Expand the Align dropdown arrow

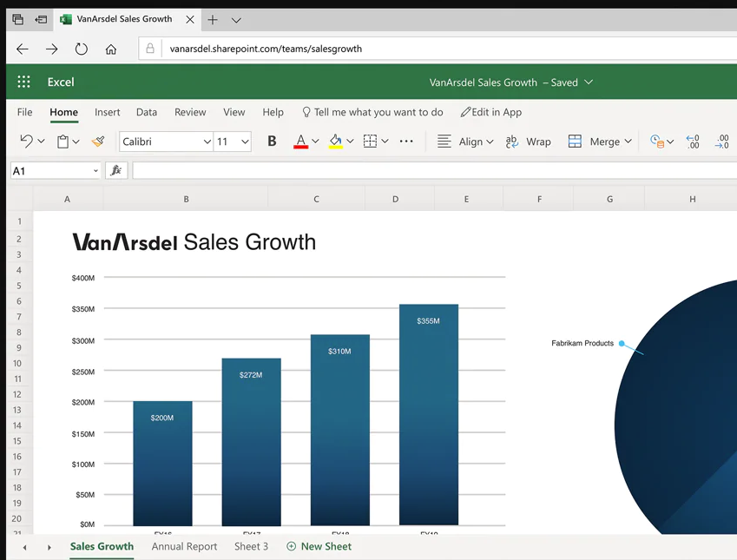tap(490, 142)
